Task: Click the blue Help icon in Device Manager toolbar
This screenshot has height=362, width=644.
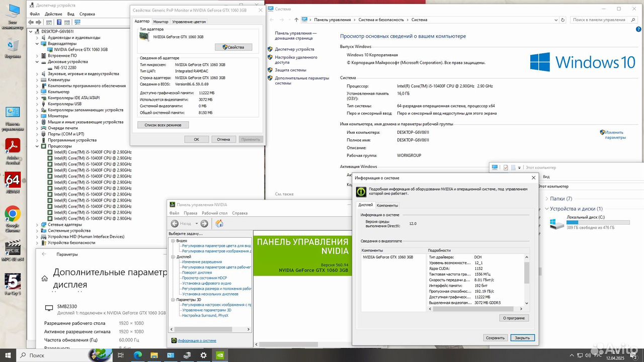Action: (59, 22)
